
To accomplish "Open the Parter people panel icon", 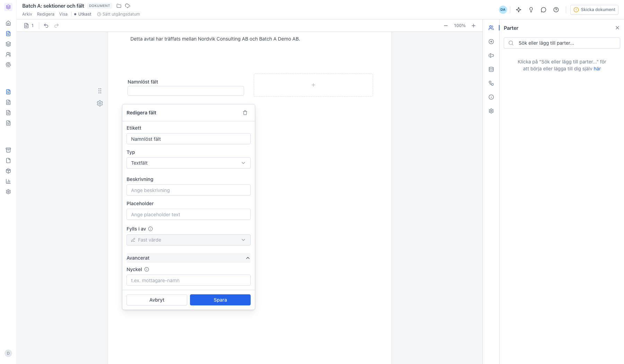I will point(491,28).
